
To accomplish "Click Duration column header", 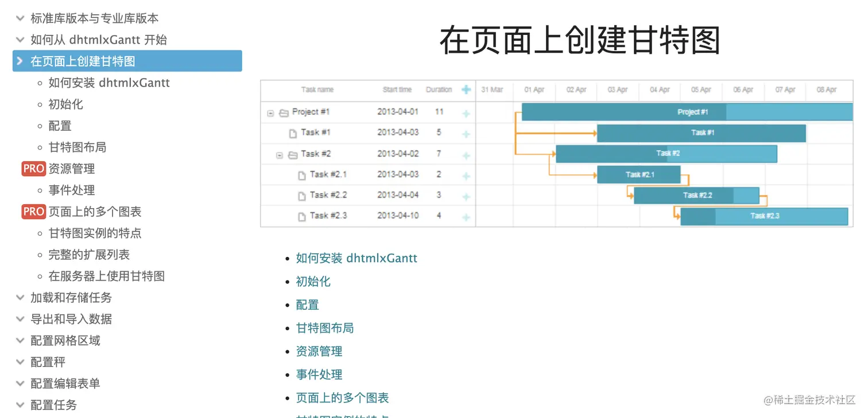I will pyautogui.click(x=439, y=89).
